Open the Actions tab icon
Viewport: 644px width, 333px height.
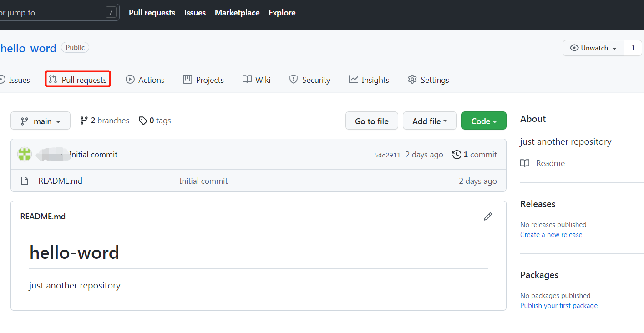(129, 79)
